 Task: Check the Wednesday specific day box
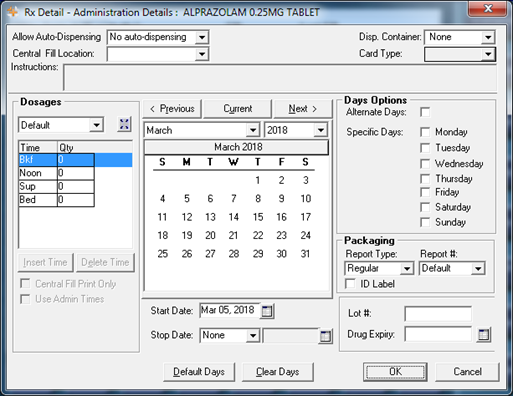[425, 164]
